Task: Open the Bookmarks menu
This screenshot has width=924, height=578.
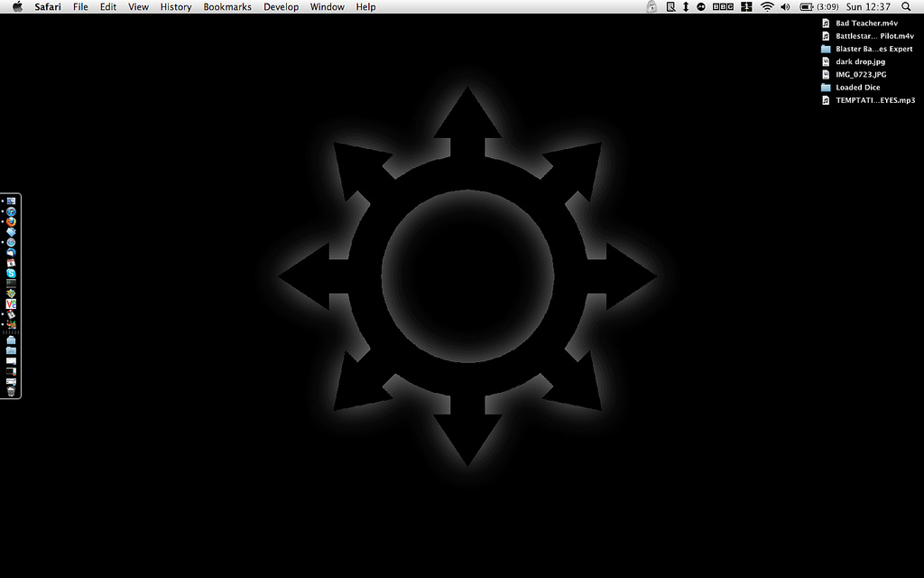Action: click(x=227, y=7)
